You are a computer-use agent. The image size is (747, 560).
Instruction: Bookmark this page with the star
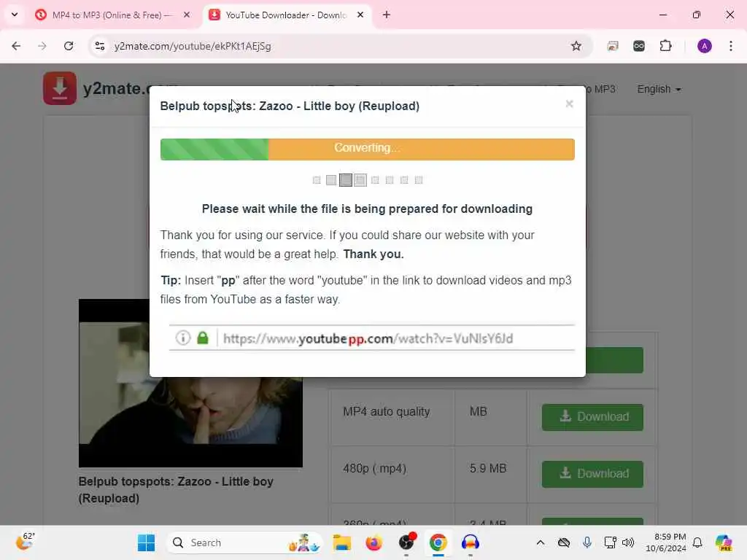tap(576, 46)
